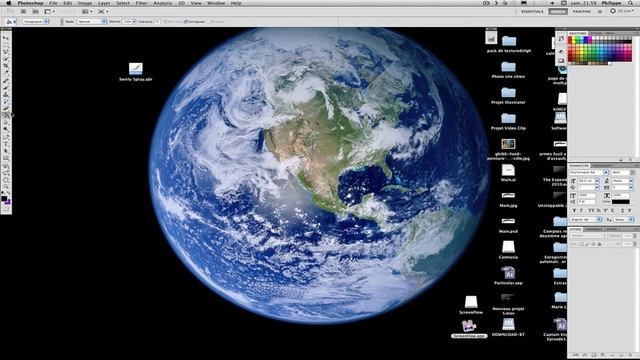Open the Arrange Documents dropdown
This screenshot has width=640, height=360.
pyautogui.click(x=87, y=11)
